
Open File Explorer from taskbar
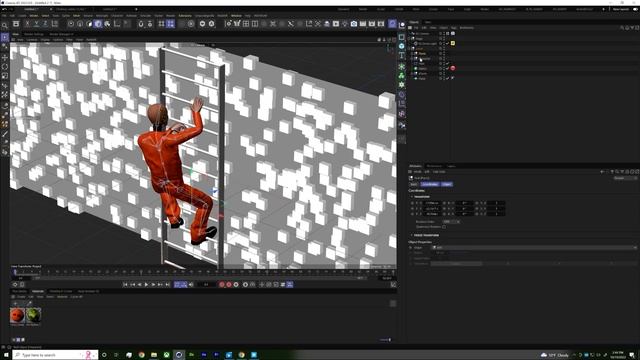154,355
